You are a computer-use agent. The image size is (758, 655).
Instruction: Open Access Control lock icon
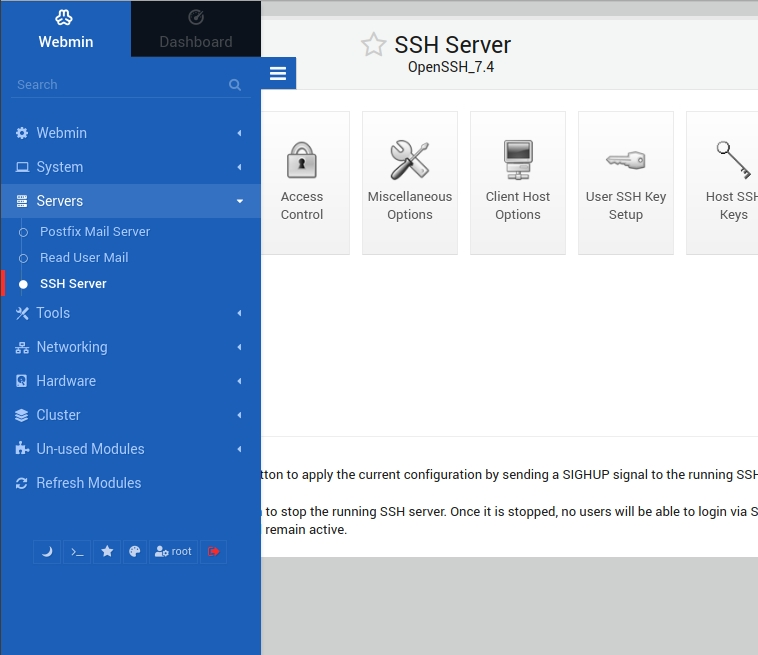(302, 160)
